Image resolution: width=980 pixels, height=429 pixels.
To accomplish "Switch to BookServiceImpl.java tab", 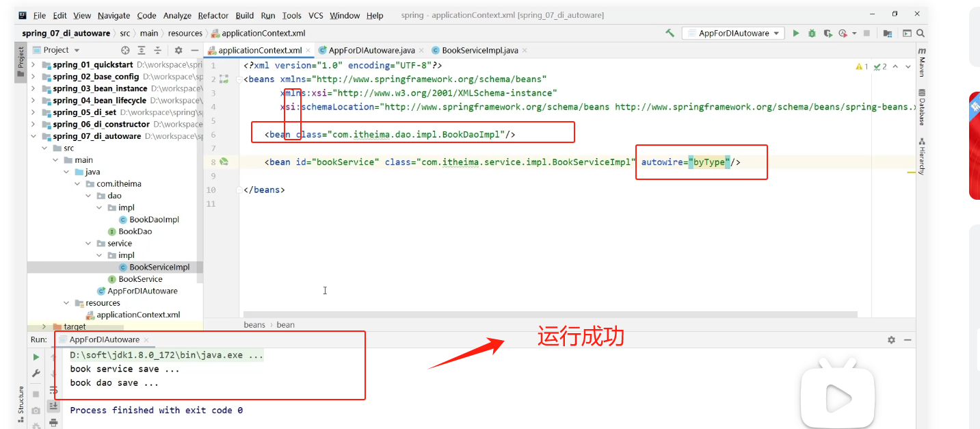I will 480,50.
